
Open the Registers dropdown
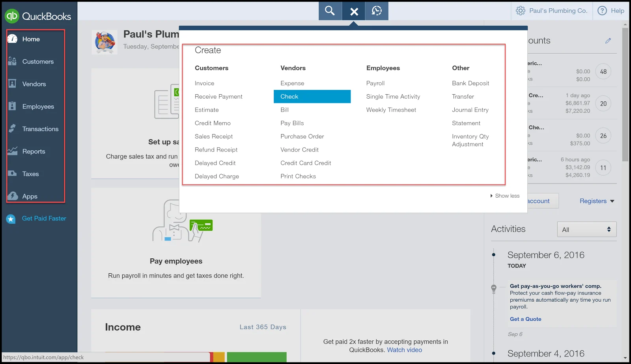[x=597, y=201]
